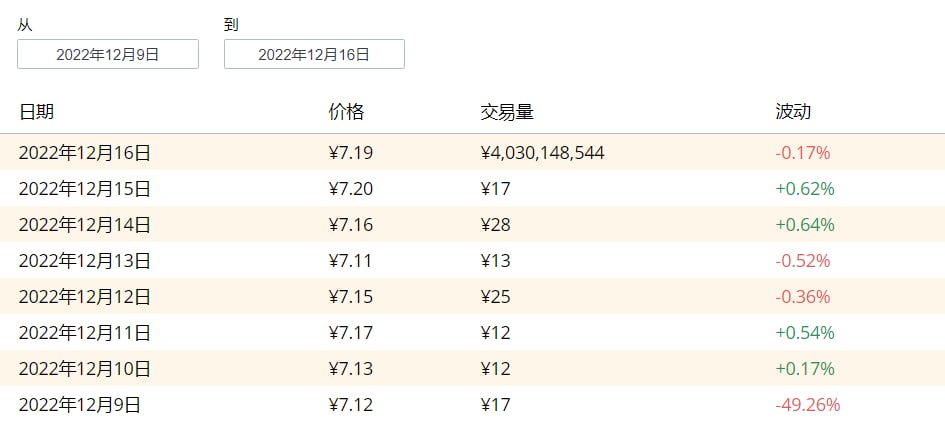Sort by the 交易量 column header
The height and width of the screenshot is (422, 945).
(x=506, y=112)
